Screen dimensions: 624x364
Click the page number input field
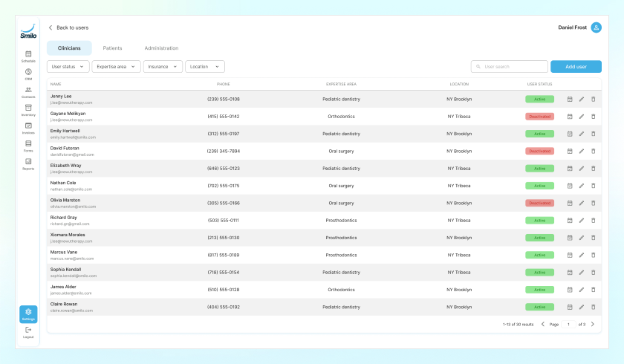tap(568, 324)
